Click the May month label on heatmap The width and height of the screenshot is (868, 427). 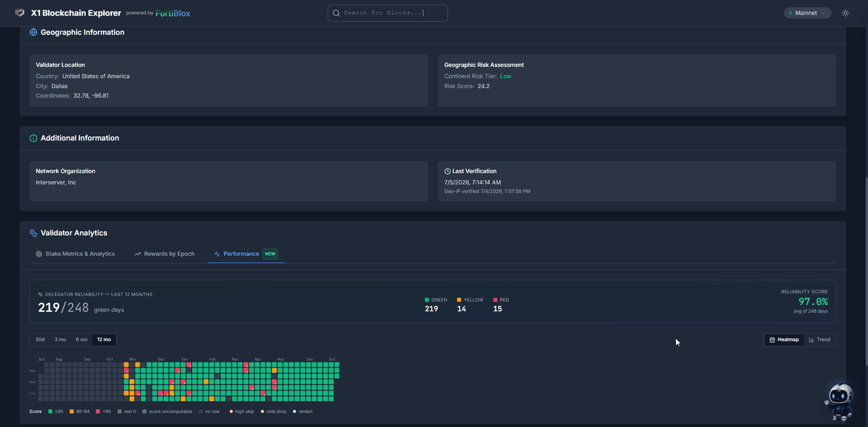281,359
